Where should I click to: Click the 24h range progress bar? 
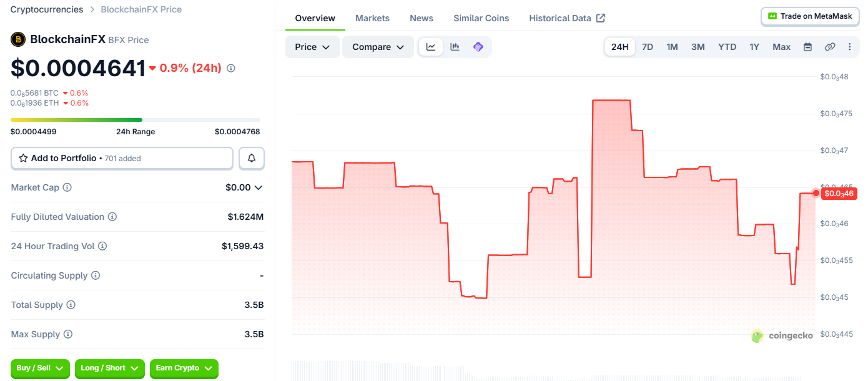(x=136, y=119)
